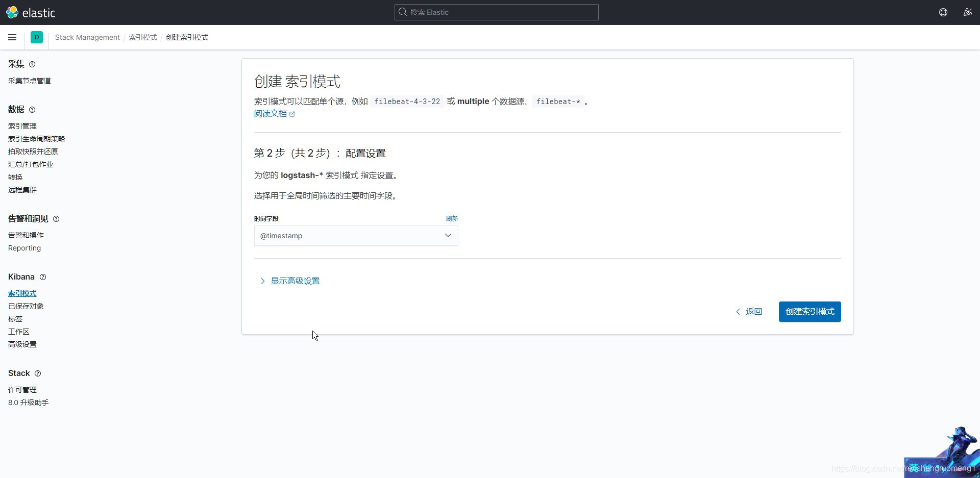
Task: Open 工作区 in sidebar
Action: coord(19,332)
